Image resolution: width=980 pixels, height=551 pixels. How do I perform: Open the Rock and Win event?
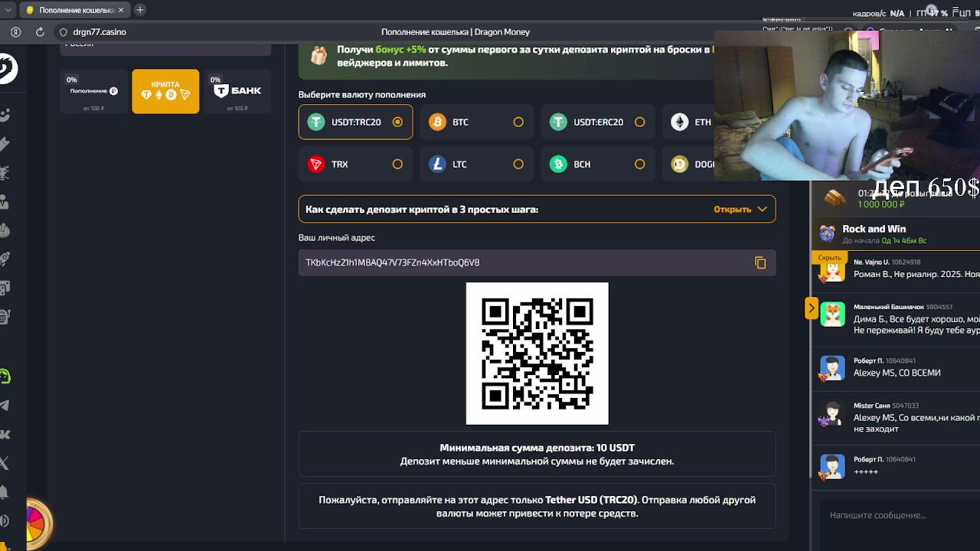point(896,233)
